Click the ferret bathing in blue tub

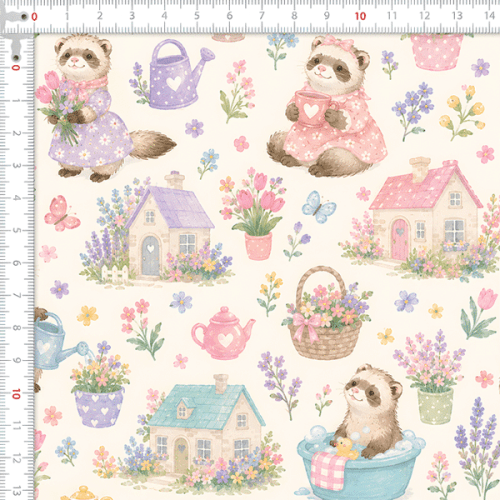point(370,412)
